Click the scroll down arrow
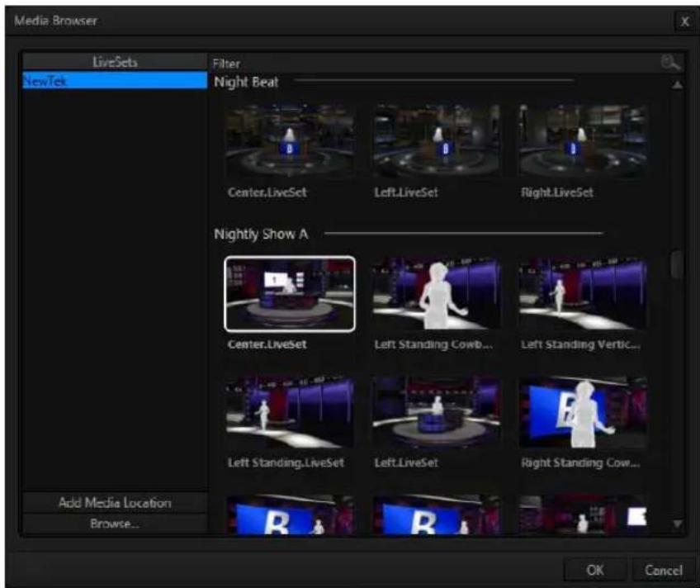700x588 pixels. (x=677, y=524)
